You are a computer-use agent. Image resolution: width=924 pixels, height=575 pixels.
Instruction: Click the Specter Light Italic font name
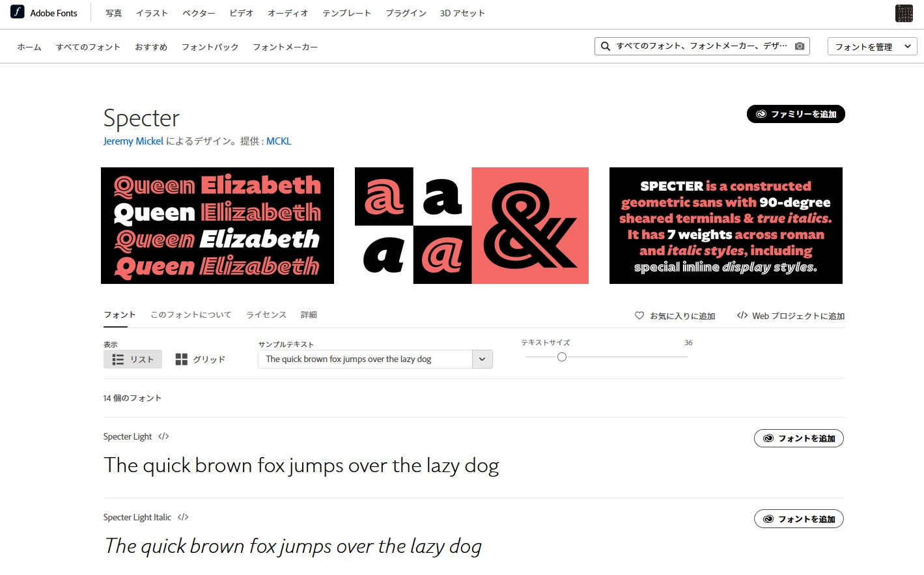[x=137, y=517]
